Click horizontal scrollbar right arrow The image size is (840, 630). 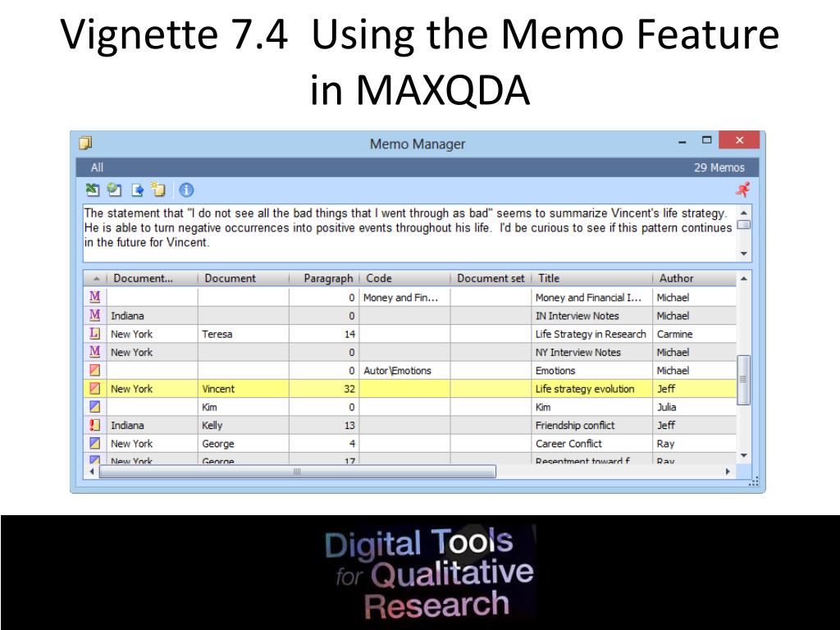(x=728, y=472)
